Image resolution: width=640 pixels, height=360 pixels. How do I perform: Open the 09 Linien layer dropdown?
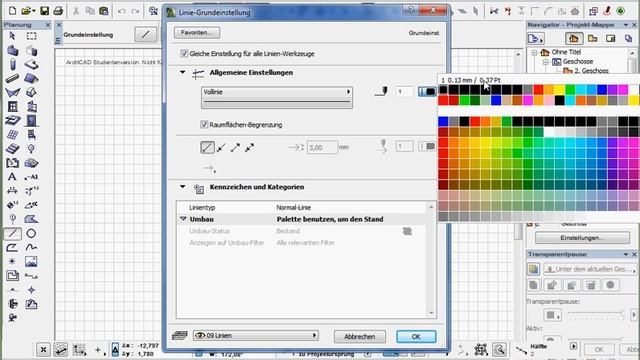coord(256,336)
